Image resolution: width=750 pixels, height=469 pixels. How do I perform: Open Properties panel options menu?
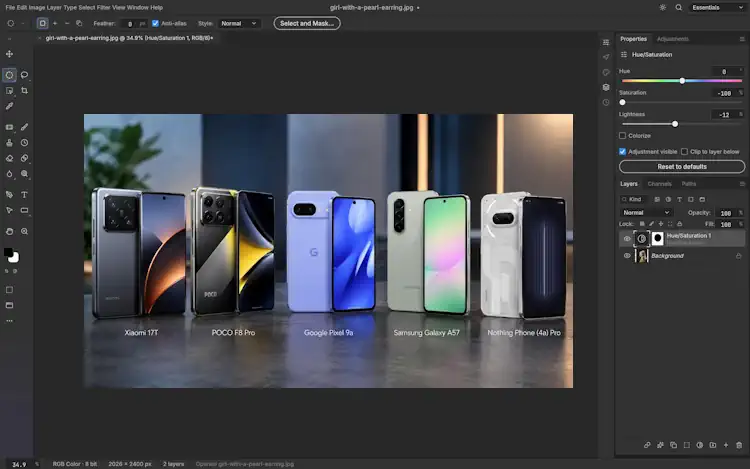tap(742, 39)
